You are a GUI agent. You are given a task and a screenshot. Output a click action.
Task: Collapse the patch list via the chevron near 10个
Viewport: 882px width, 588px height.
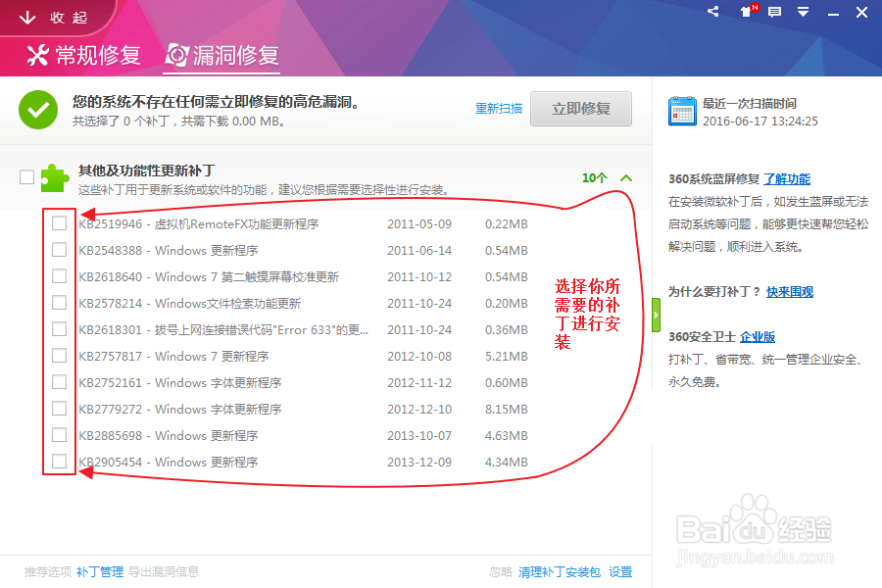tap(626, 179)
